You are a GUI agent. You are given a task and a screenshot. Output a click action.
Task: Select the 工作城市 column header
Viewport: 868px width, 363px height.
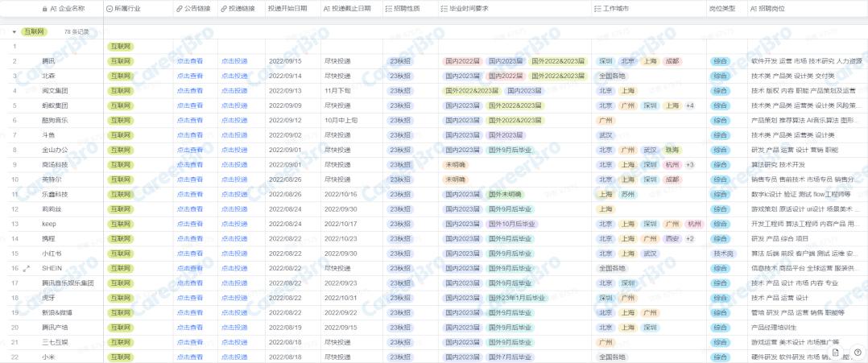pyautogui.click(x=615, y=9)
